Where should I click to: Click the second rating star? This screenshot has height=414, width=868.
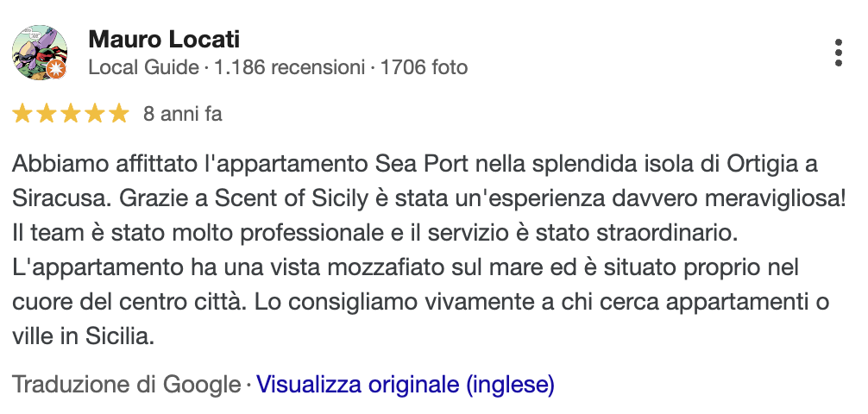coord(47,114)
